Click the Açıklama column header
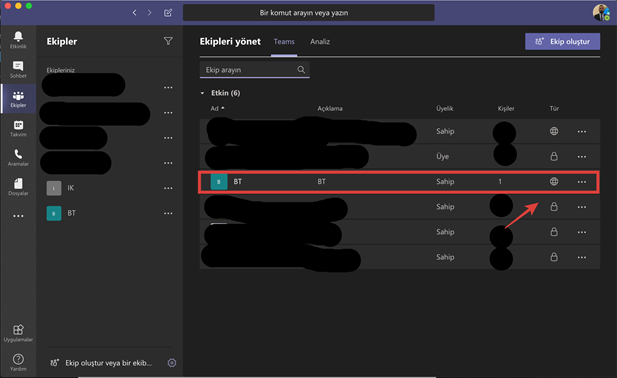Screen dimensions: 617x378 pos(330,108)
